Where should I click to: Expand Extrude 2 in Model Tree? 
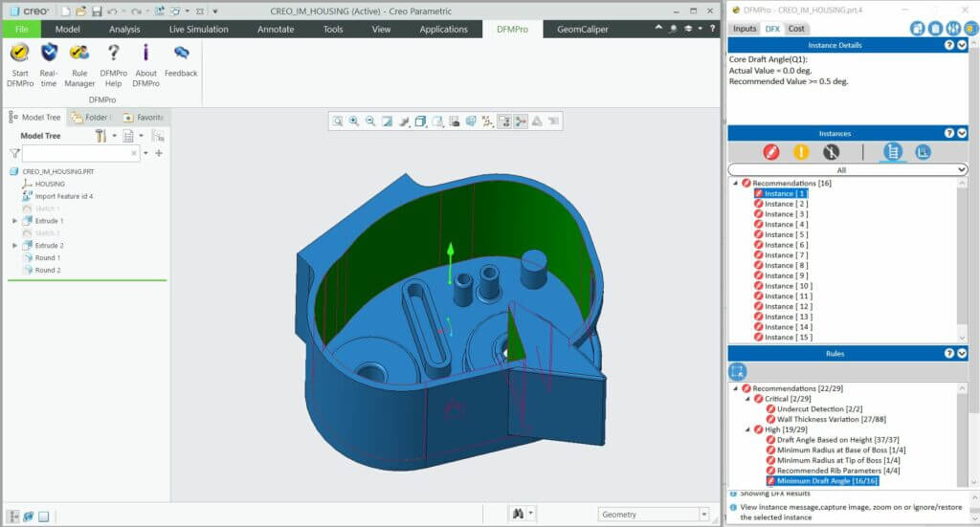click(x=14, y=246)
